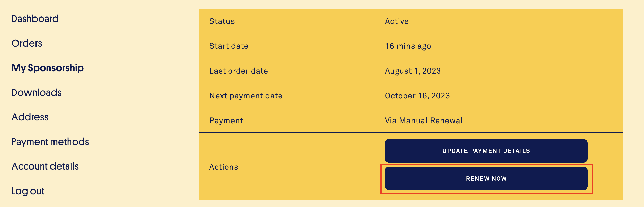Click the Active status value

397,21
